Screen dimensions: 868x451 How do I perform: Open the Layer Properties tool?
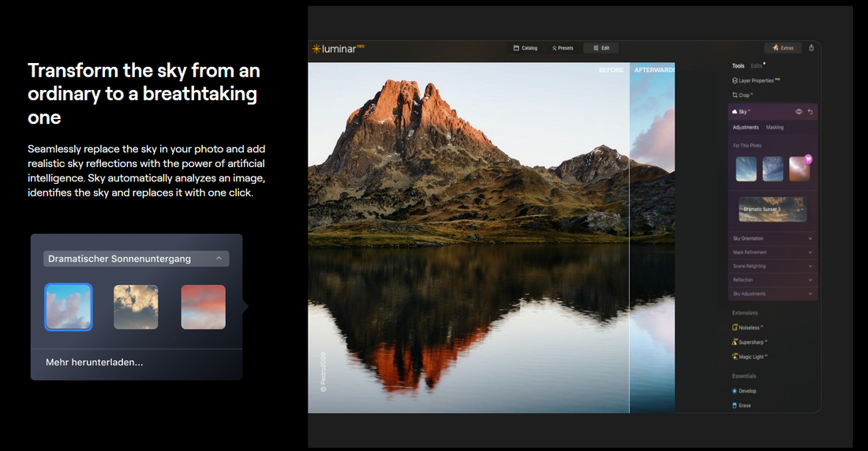tap(755, 80)
